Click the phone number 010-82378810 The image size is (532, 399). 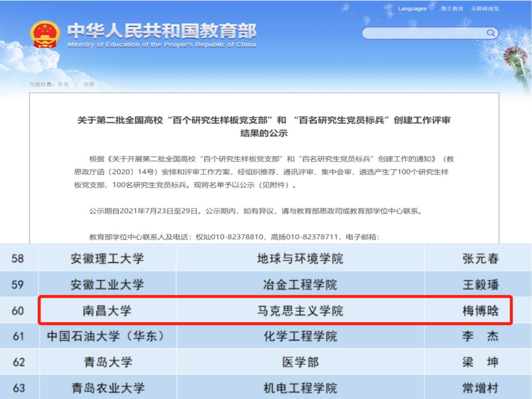coord(237,237)
